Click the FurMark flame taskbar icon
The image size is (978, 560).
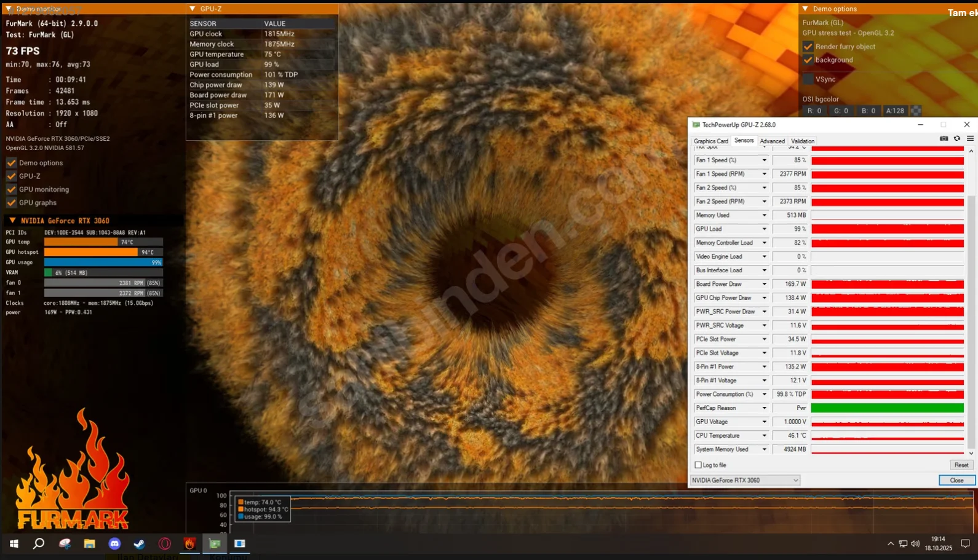pos(189,543)
